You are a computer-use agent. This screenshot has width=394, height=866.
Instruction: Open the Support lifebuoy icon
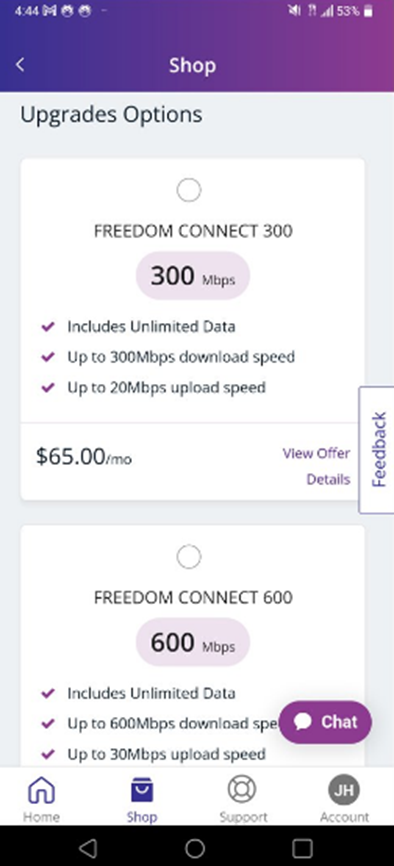pos(243,790)
